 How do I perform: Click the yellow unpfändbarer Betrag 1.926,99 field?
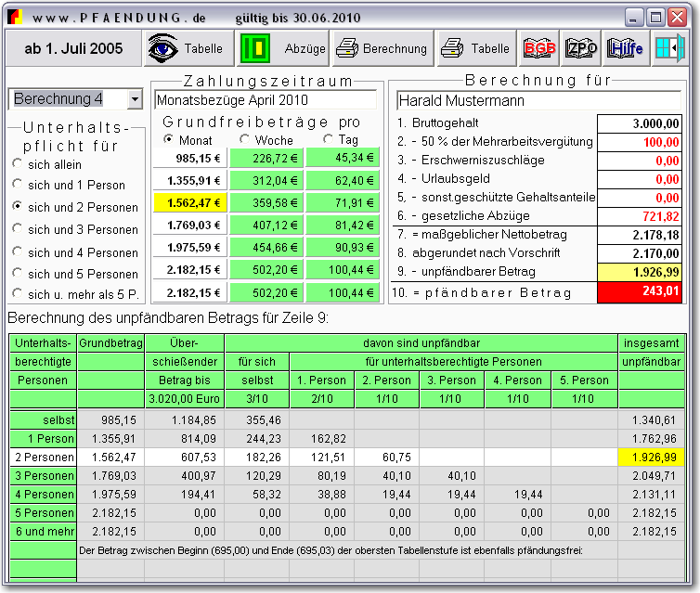coord(640,272)
